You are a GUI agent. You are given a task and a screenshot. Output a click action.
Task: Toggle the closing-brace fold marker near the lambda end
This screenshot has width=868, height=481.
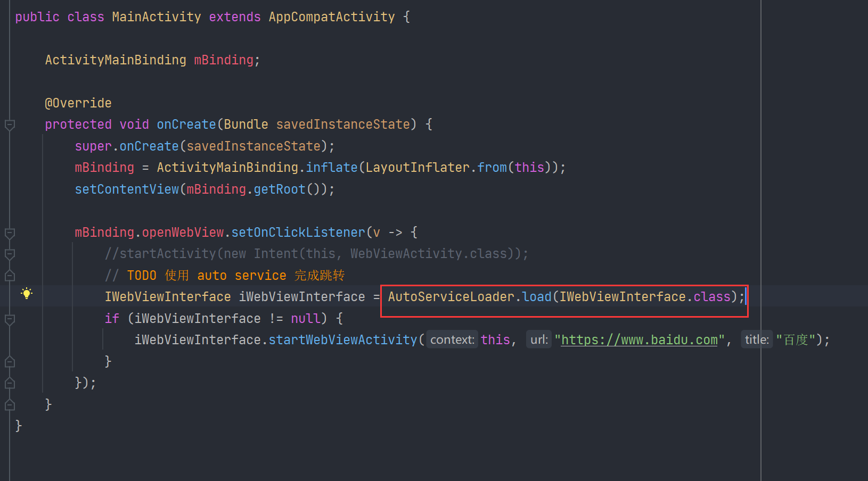click(9, 383)
